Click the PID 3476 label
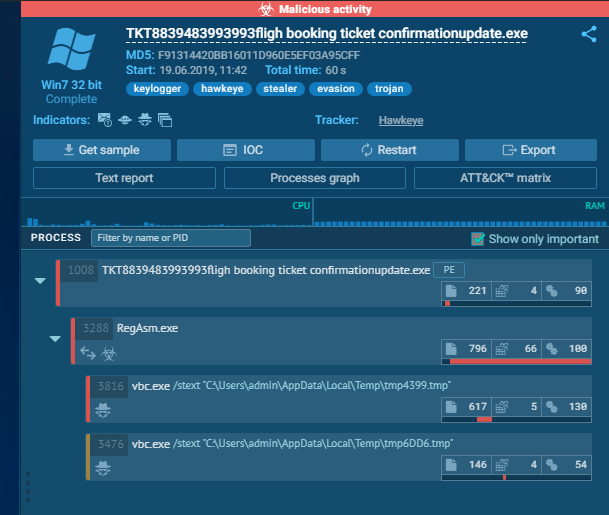Viewport: 609px width, 515px height. pyautogui.click(x=111, y=444)
